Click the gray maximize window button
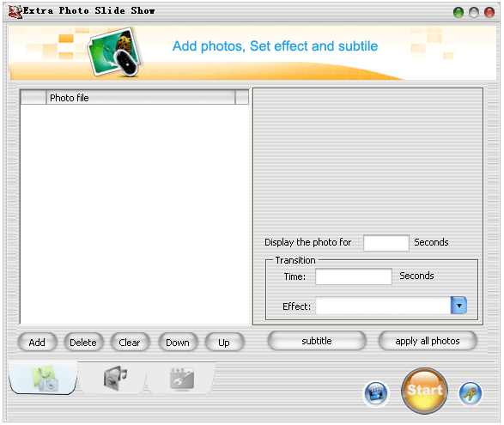The width and height of the screenshot is (504, 425). click(474, 12)
